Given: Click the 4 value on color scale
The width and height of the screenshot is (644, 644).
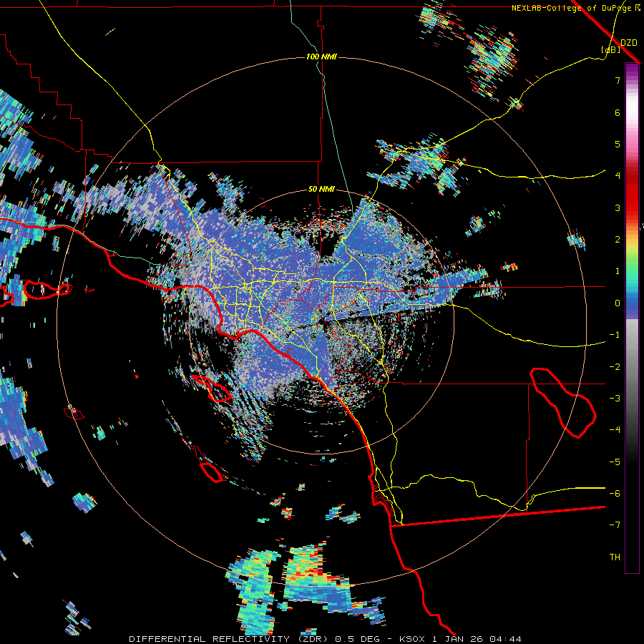Looking at the screenshot, I should point(618,176).
